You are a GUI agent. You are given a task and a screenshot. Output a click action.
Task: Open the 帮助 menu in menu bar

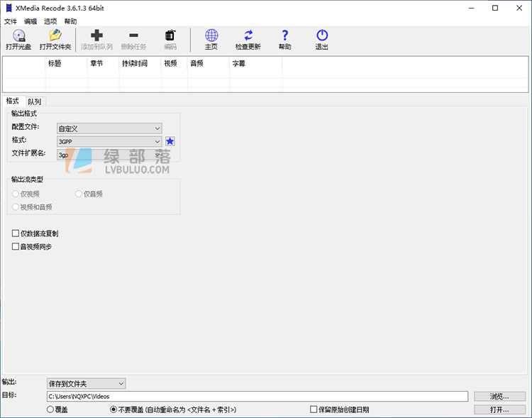coord(70,21)
